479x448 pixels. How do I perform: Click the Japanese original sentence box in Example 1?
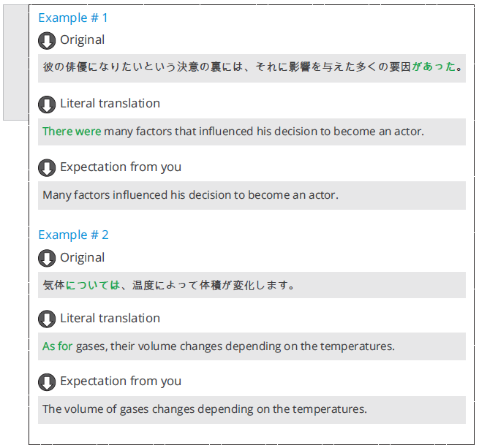pyautogui.click(x=252, y=68)
